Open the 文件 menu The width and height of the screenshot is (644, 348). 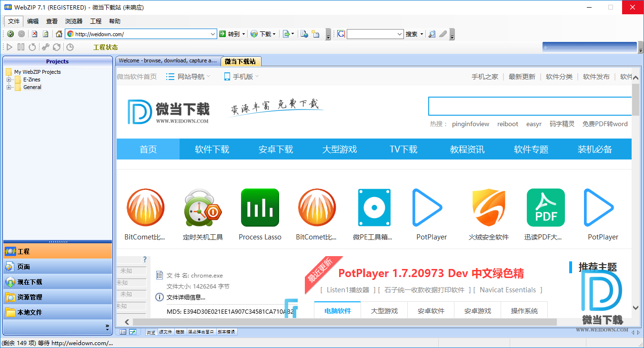14,21
